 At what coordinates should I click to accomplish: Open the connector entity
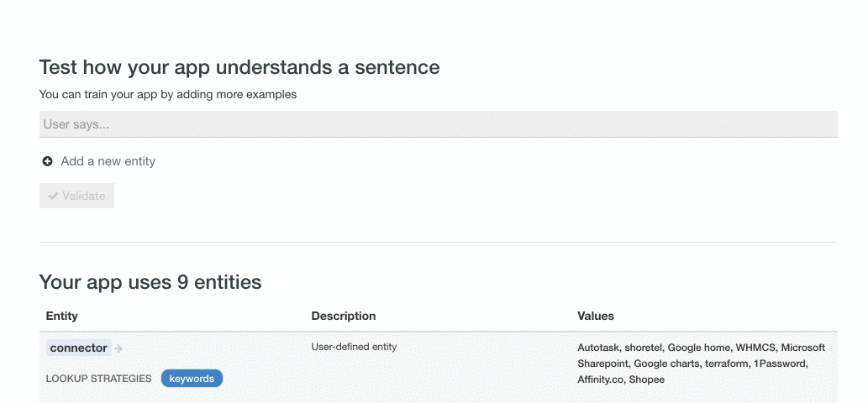click(x=79, y=348)
